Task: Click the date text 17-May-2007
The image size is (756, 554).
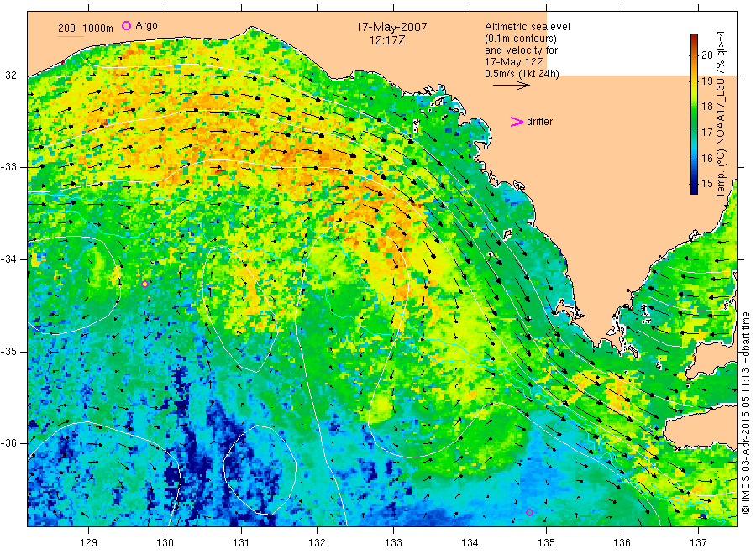Action: [x=391, y=27]
